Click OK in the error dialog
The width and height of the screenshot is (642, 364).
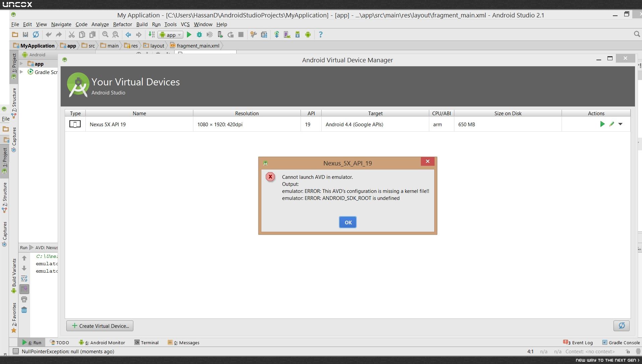tap(348, 222)
